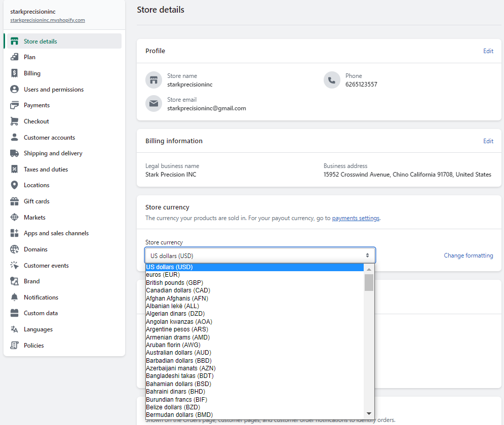Go to Billing settings
This screenshot has height=425, width=504.
[64, 73]
